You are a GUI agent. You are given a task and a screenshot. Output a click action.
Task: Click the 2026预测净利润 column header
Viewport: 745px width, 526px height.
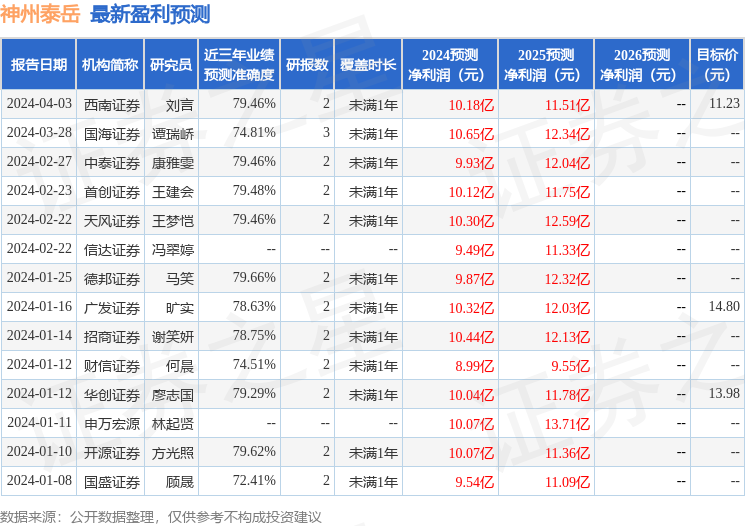click(x=641, y=64)
